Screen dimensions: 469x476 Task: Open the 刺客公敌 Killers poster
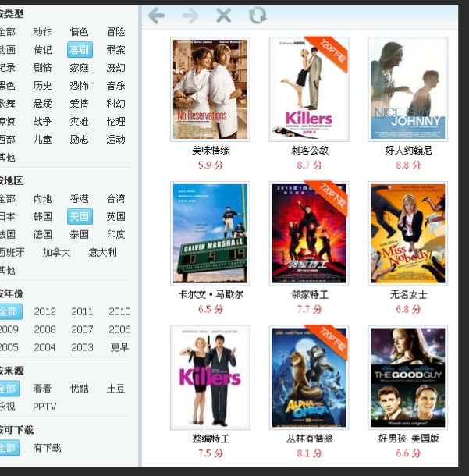tap(309, 89)
